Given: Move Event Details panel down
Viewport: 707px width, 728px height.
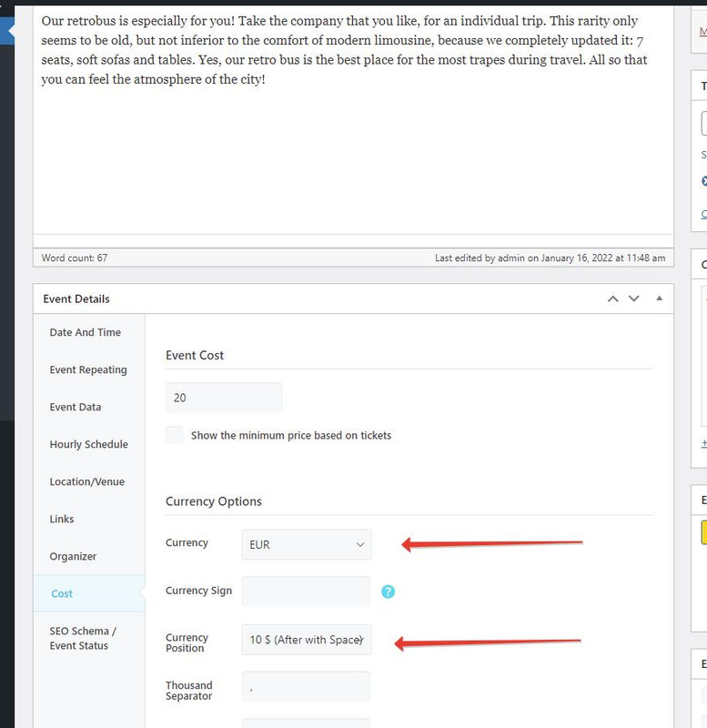Looking at the screenshot, I should 633,298.
